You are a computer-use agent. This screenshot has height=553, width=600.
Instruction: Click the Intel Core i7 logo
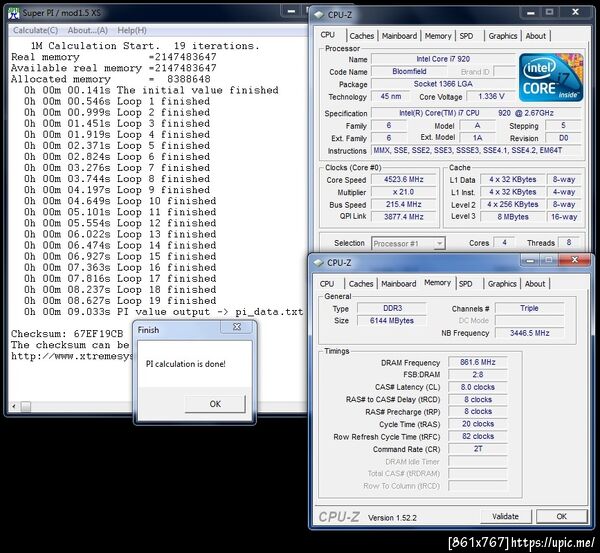[551, 78]
